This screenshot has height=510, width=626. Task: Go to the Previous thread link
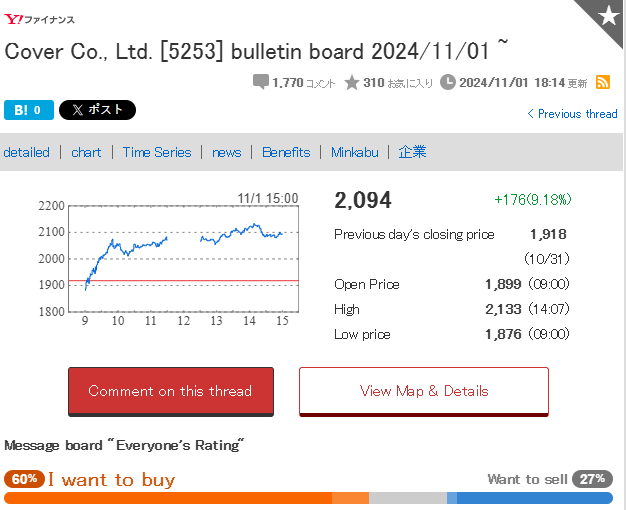click(572, 114)
